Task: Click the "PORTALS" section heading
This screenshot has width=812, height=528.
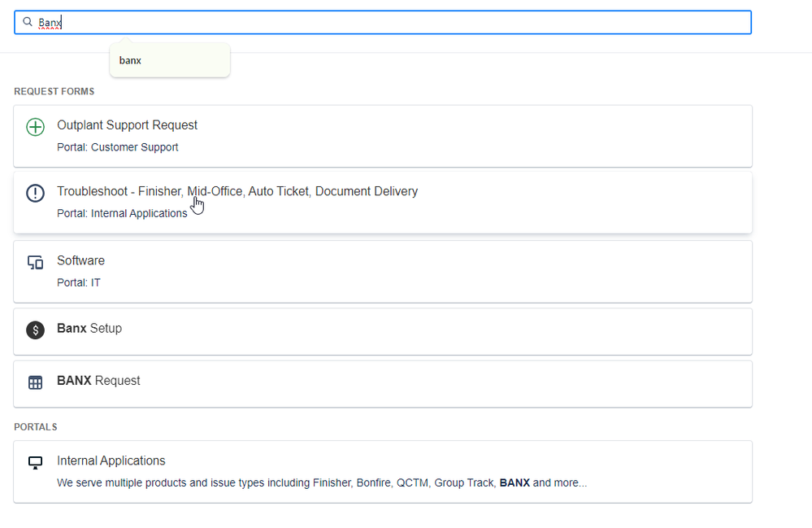Action: click(x=36, y=427)
